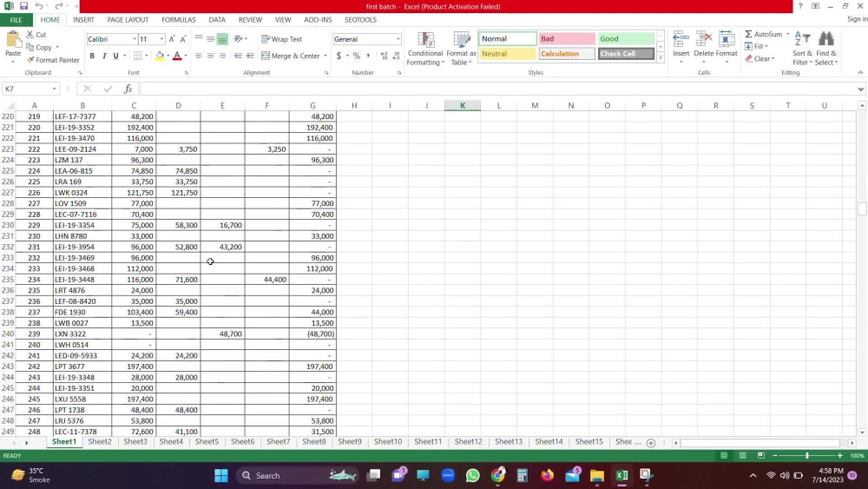Click the Decrease Indent icon
This screenshot has width=868, height=489.
pyautogui.click(x=238, y=56)
